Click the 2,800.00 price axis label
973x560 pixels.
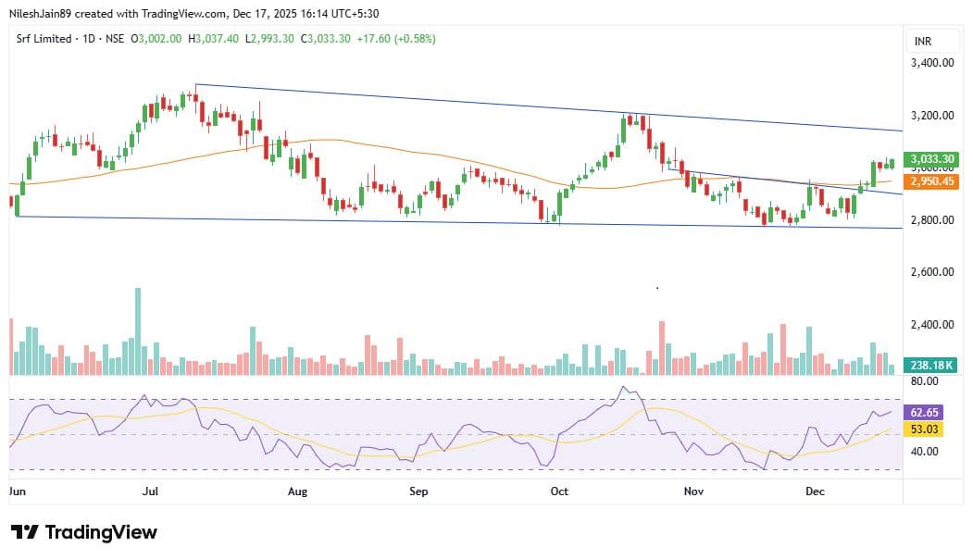click(x=932, y=220)
